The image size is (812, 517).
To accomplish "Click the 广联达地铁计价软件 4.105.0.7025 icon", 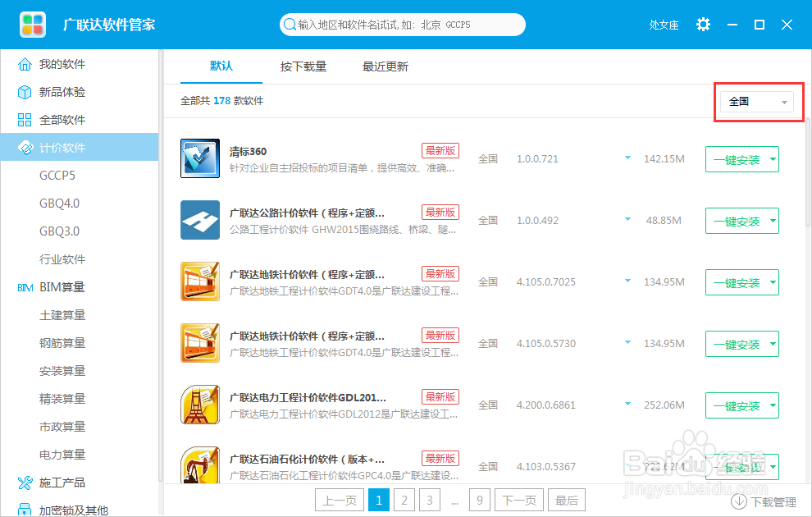I will coord(200,281).
